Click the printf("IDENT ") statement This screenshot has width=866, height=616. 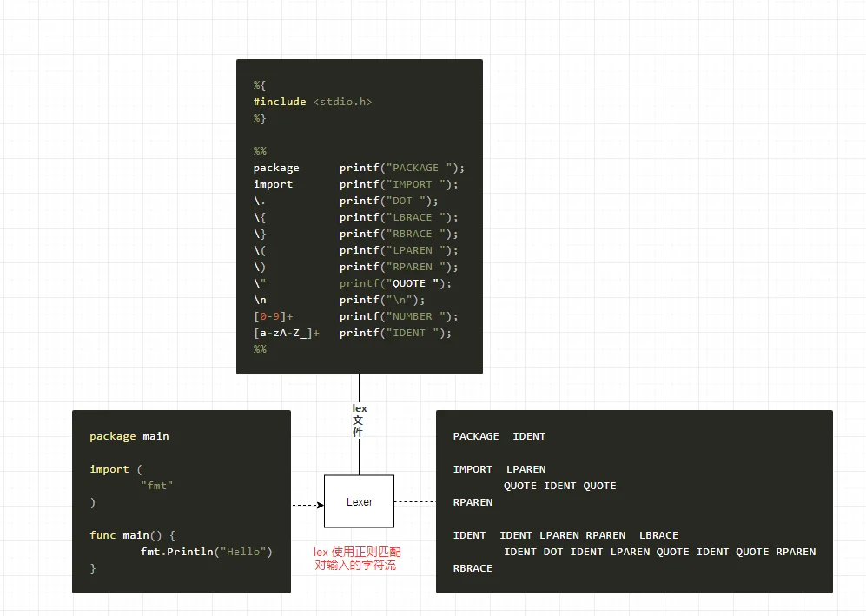pyautogui.click(x=395, y=333)
